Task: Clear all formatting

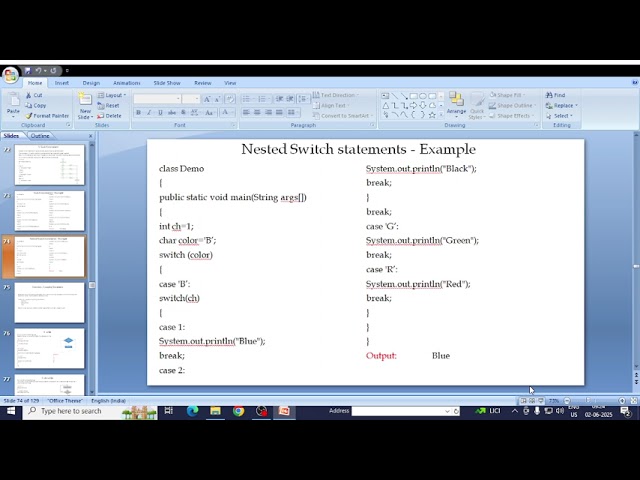Action: (x=230, y=99)
